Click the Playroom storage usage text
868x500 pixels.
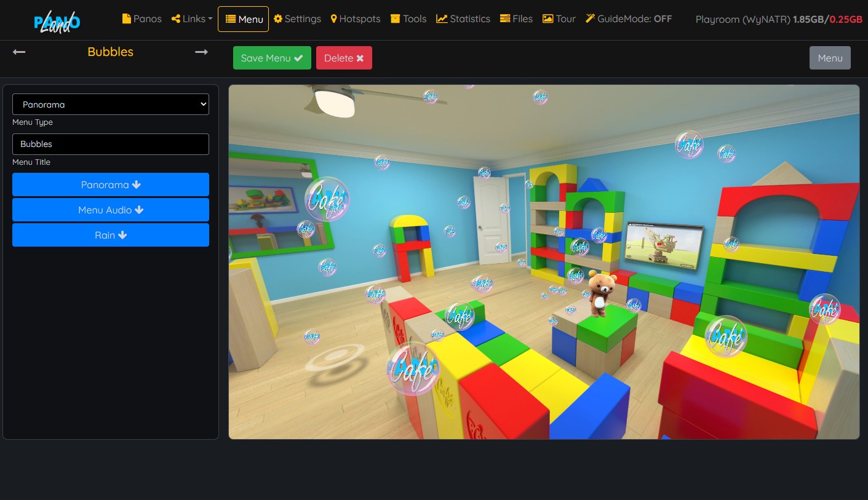[779, 20]
